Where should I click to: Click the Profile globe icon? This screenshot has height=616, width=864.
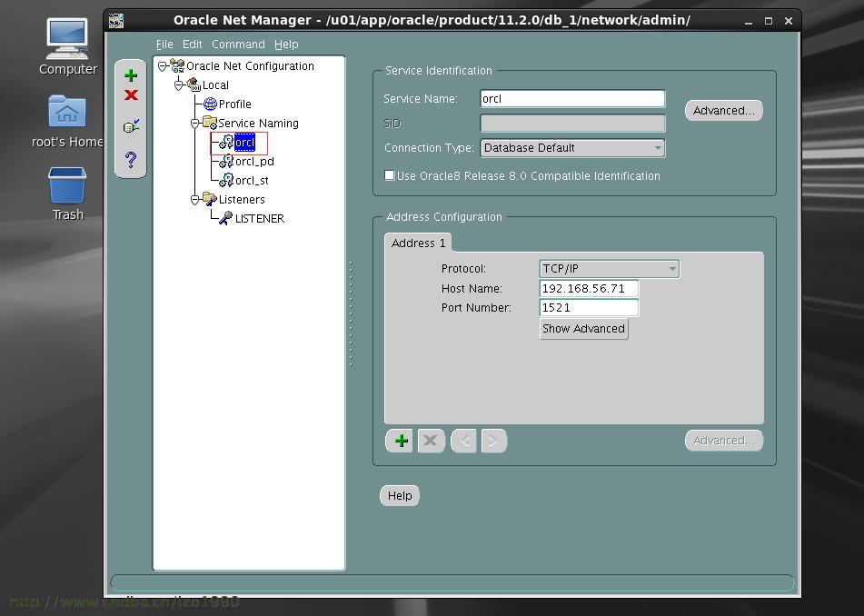[x=210, y=104]
